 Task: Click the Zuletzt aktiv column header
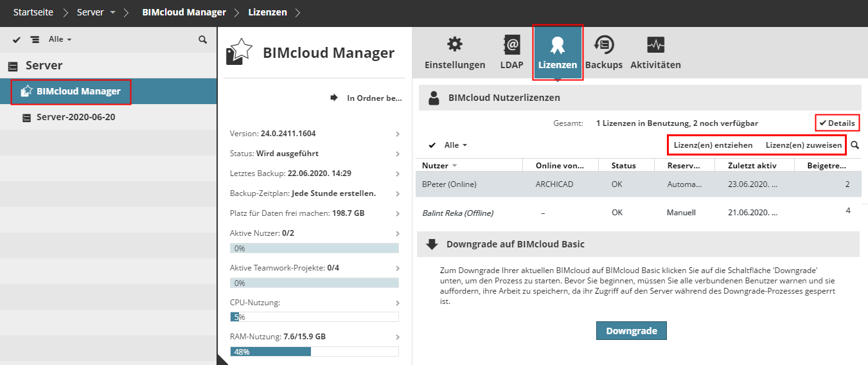coord(752,166)
